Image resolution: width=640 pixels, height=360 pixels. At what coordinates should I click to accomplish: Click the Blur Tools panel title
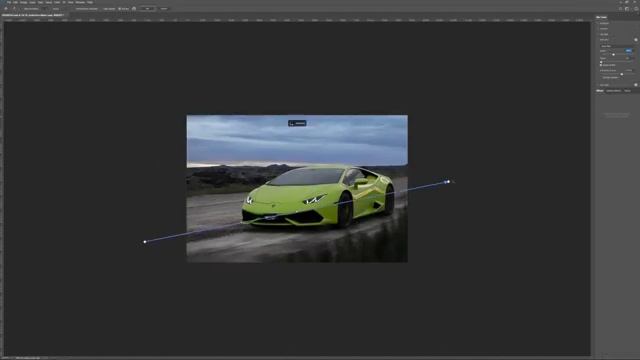[601, 17]
